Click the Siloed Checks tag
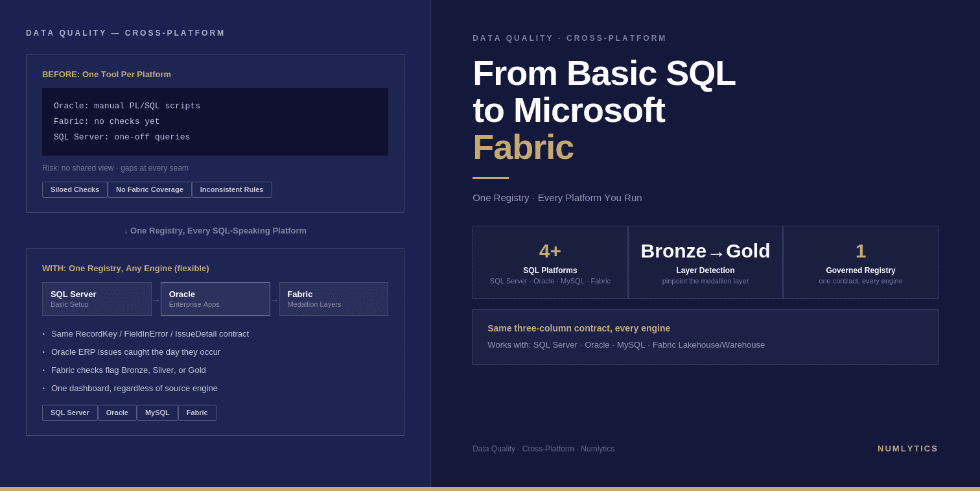The image size is (980, 491). tap(75, 189)
